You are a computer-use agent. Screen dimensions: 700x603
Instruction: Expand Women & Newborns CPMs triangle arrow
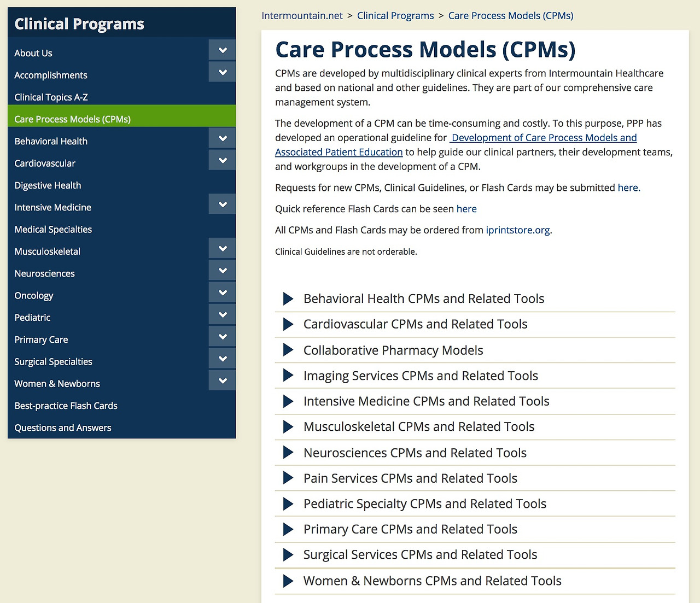coord(288,581)
